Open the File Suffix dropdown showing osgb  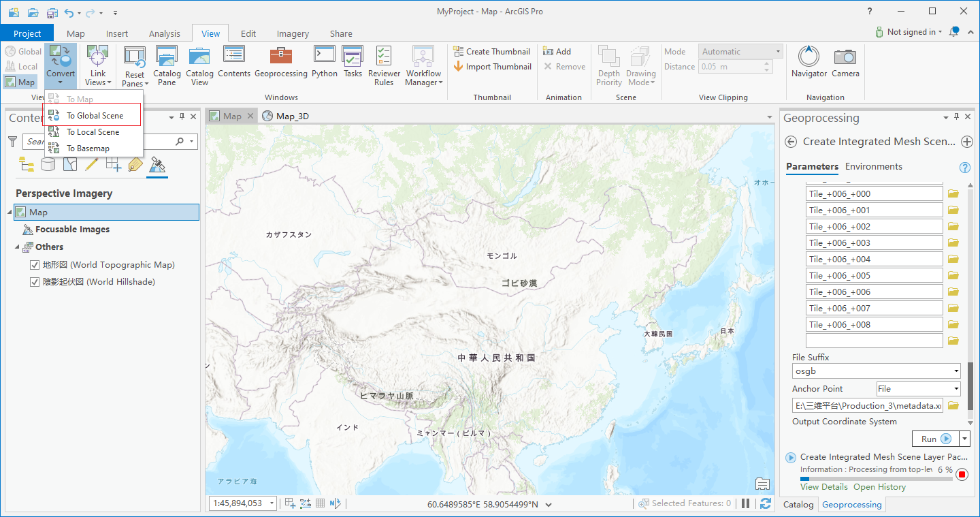957,371
